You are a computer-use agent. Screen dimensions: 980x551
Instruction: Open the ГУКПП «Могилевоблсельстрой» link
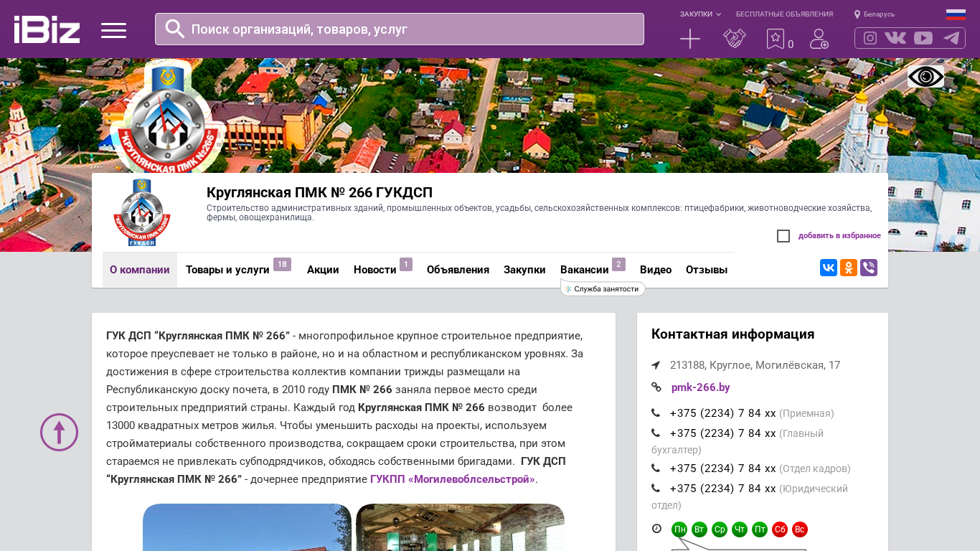coord(453,479)
